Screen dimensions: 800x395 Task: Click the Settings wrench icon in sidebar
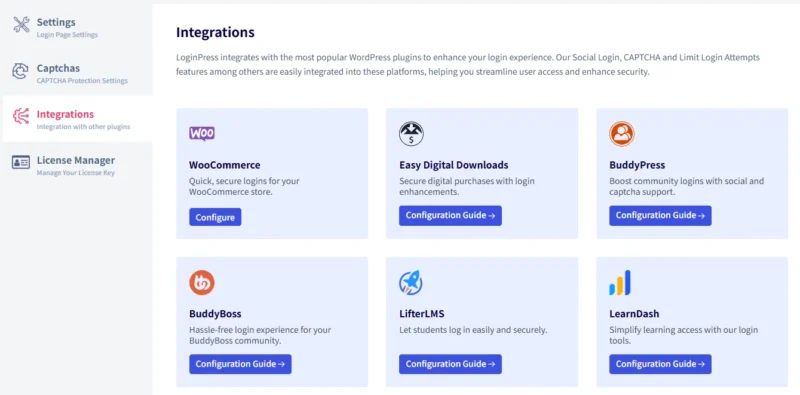(21, 24)
